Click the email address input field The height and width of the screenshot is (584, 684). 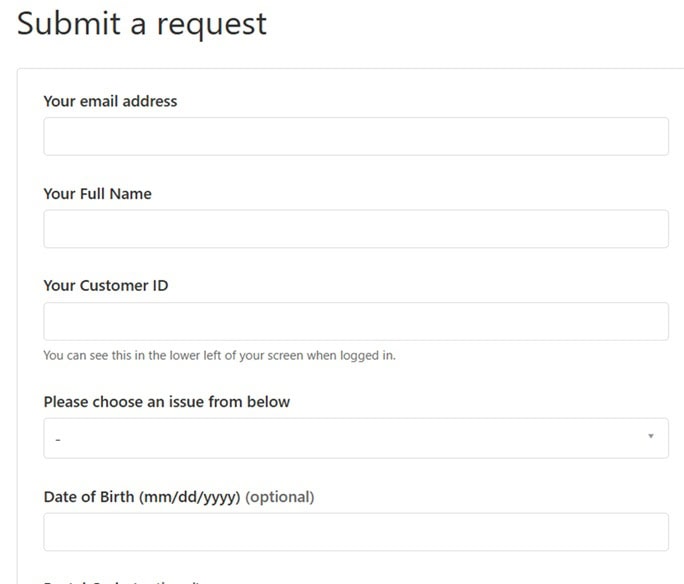[x=355, y=136]
